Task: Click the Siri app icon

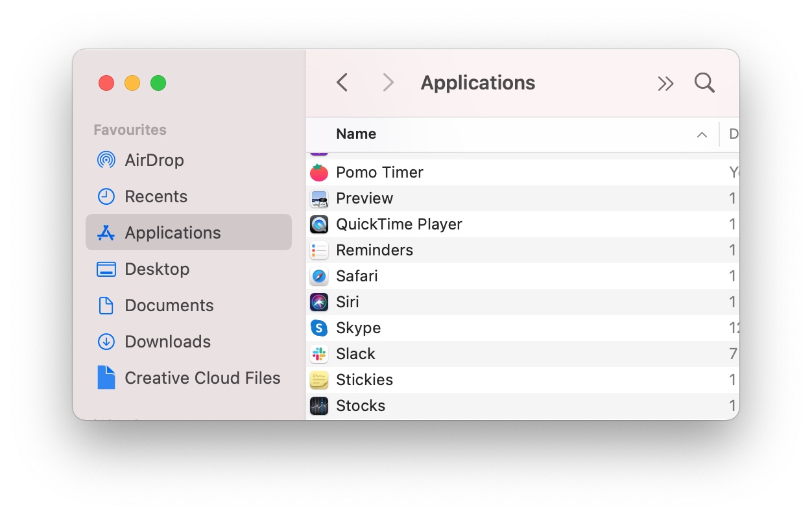Action: [319, 302]
